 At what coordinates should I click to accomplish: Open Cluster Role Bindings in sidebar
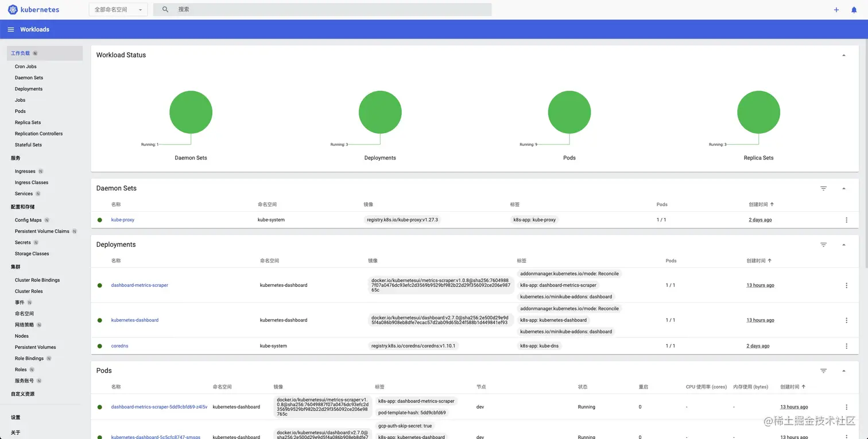tap(37, 280)
